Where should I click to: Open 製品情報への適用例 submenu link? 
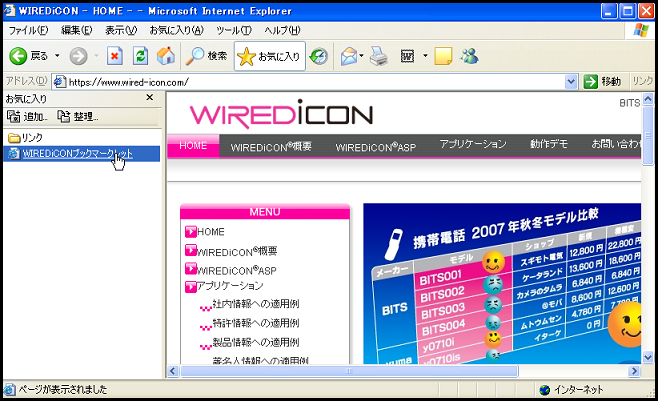click(256, 342)
